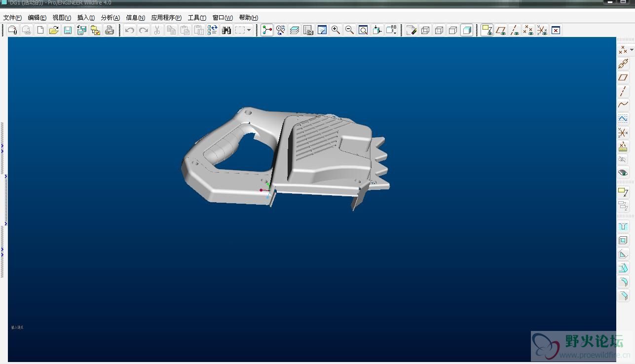Click the analysis feature icon with yellow ruler
This screenshot has height=364, width=635.
coord(623,146)
